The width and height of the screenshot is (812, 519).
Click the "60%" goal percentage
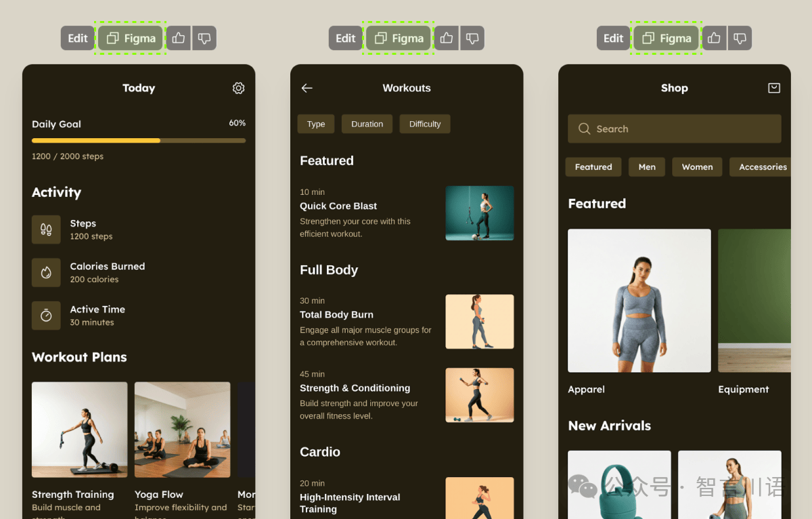pos(238,123)
